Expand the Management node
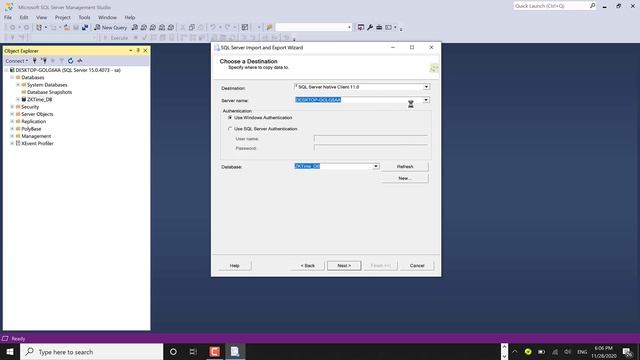The height and width of the screenshot is (360, 640). pos(12,136)
